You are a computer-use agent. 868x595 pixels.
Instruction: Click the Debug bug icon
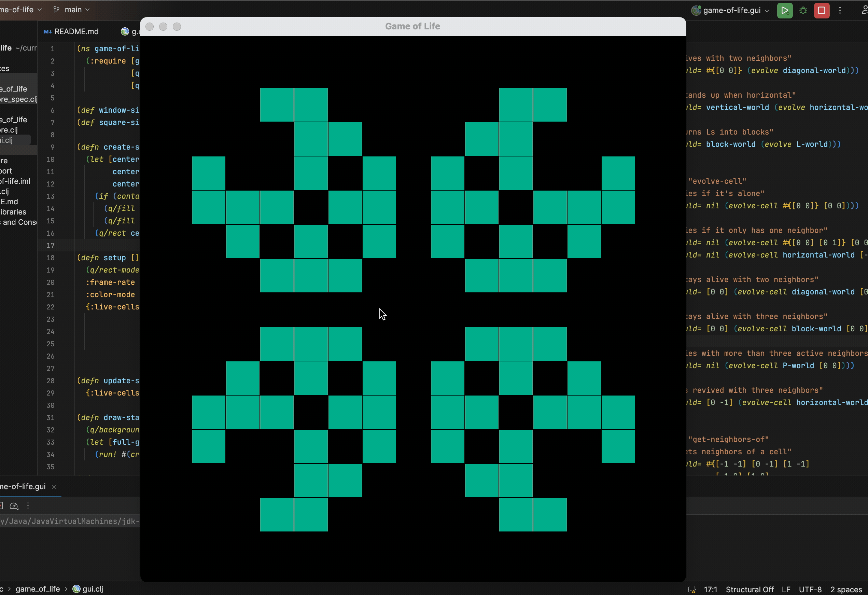[803, 11]
